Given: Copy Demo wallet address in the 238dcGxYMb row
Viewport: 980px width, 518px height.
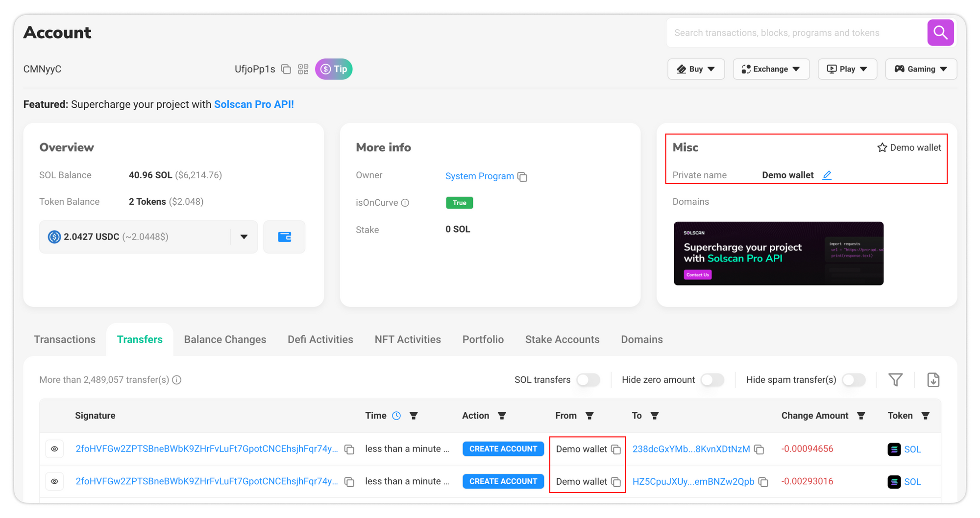Looking at the screenshot, I should point(616,449).
